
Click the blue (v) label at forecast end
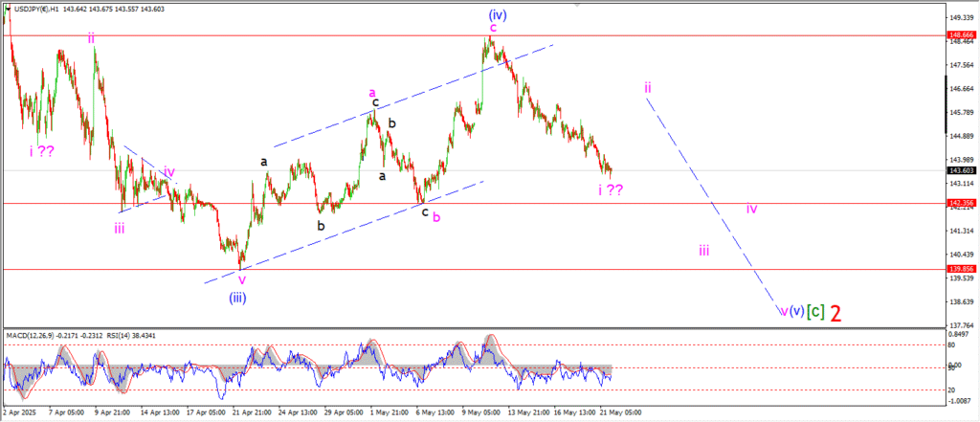796,311
